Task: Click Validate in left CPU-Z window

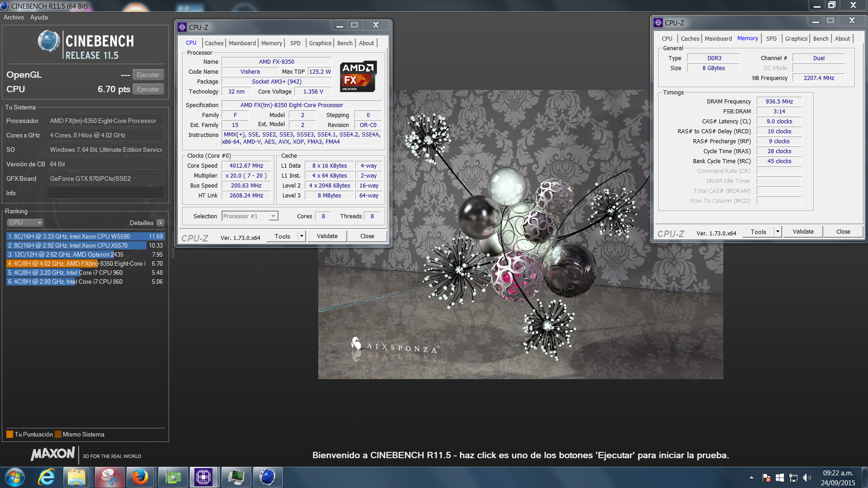Action: pyautogui.click(x=327, y=236)
